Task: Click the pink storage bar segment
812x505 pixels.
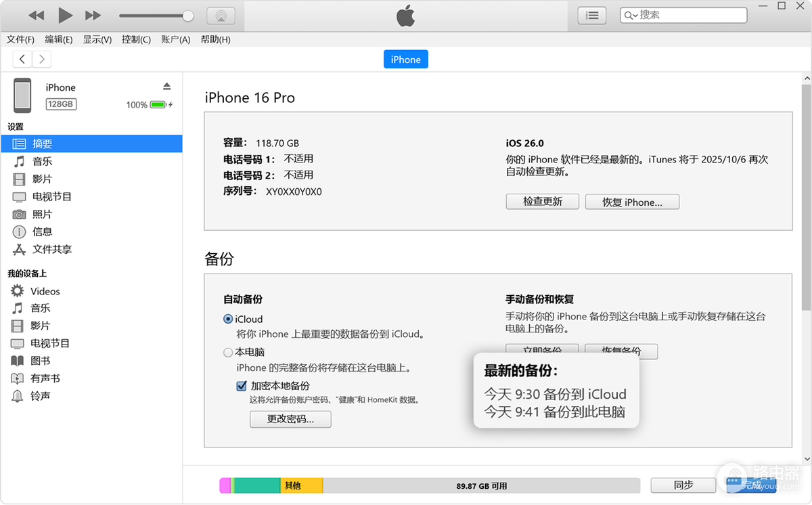Action: (x=225, y=485)
